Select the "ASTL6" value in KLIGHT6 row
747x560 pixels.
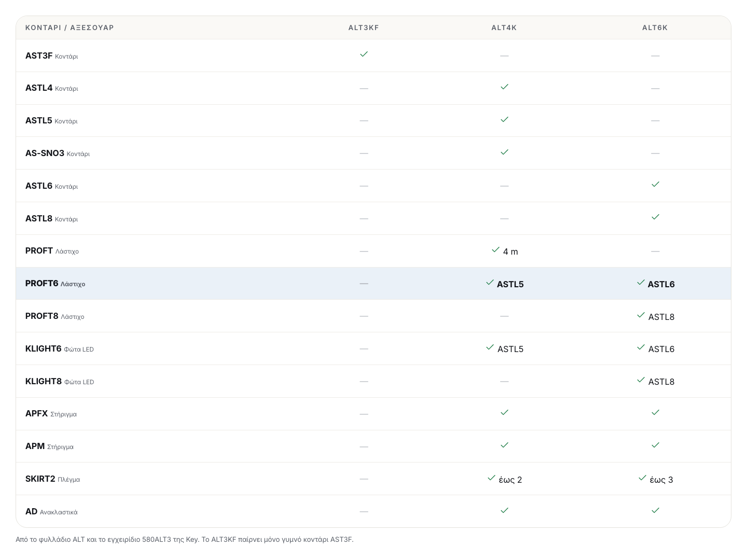coord(661,349)
